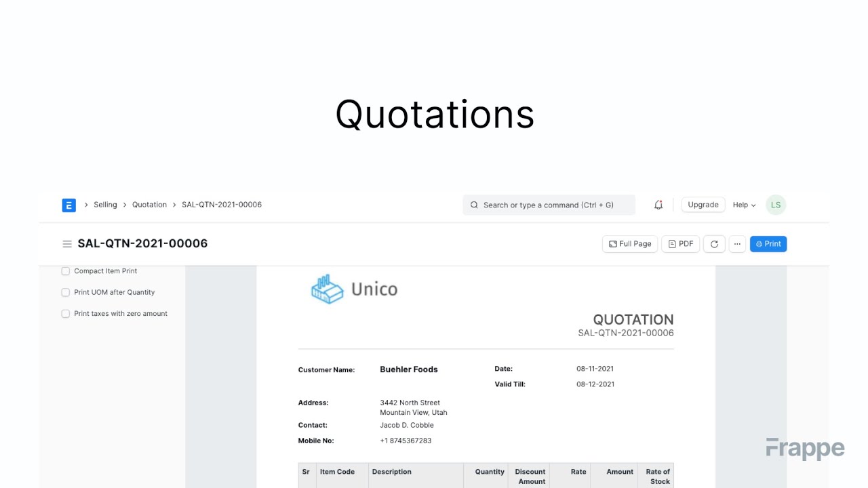Open the notifications bell

[x=658, y=205]
